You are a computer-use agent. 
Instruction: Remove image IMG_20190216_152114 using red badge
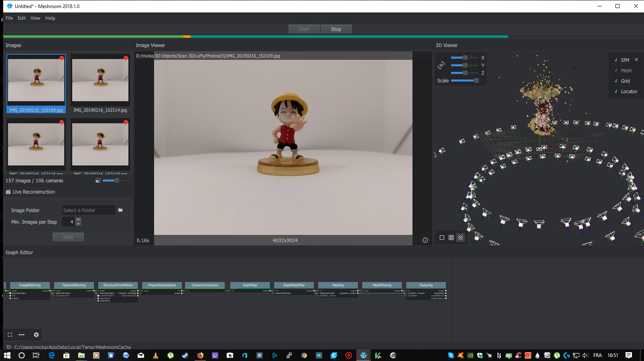pyautogui.click(x=126, y=58)
